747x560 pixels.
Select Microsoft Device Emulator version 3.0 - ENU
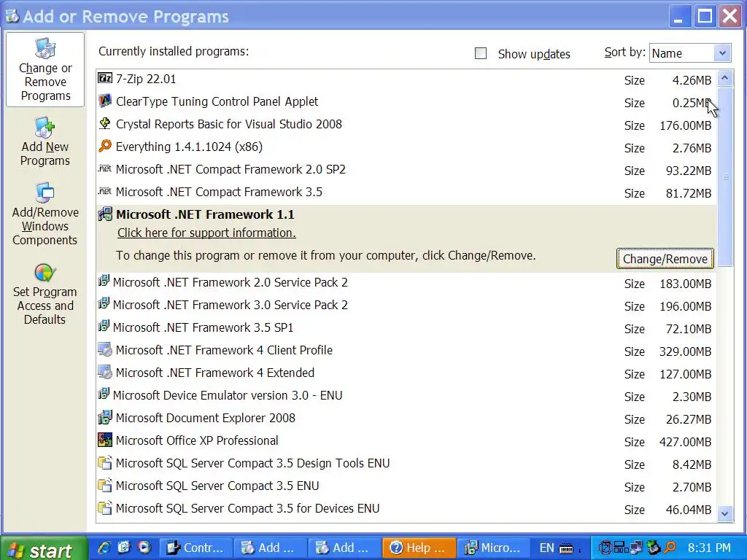pyautogui.click(x=406, y=395)
